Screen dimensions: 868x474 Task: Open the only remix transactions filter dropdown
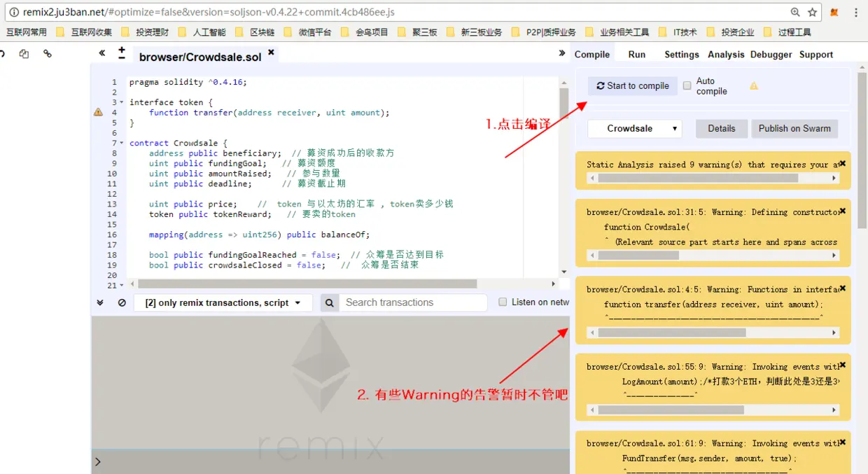pos(223,302)
